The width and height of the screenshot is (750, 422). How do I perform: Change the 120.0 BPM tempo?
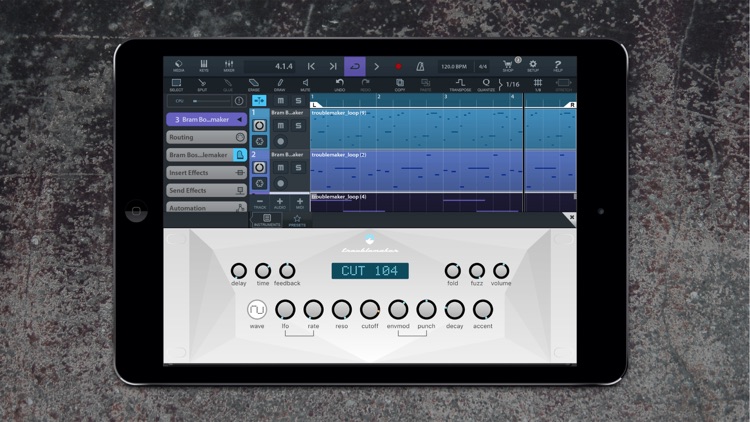tap(454, 67)
